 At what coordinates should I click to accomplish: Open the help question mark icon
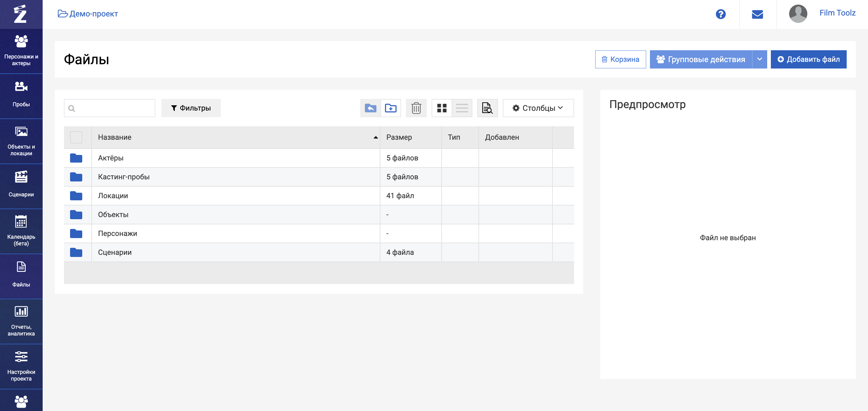pyautogui.click(x=720, y=14)
